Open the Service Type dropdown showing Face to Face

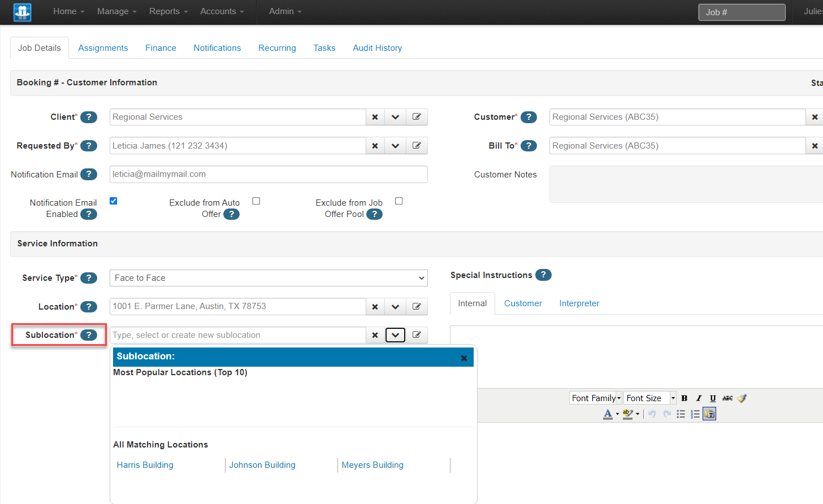tap(268, 278)
